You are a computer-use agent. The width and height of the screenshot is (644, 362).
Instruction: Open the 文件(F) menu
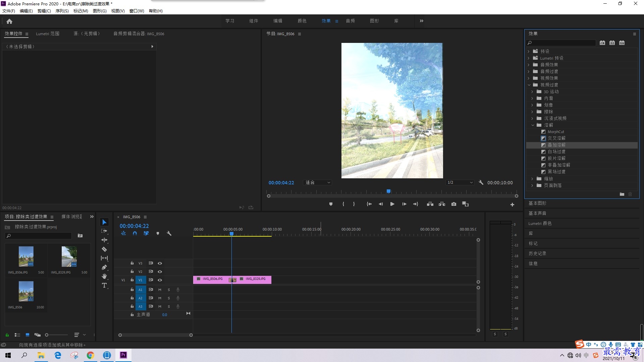click(9, 11)
